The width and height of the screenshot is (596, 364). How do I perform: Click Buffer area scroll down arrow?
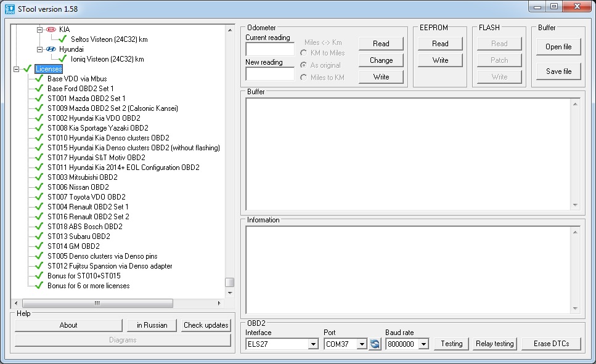(575, 205)
